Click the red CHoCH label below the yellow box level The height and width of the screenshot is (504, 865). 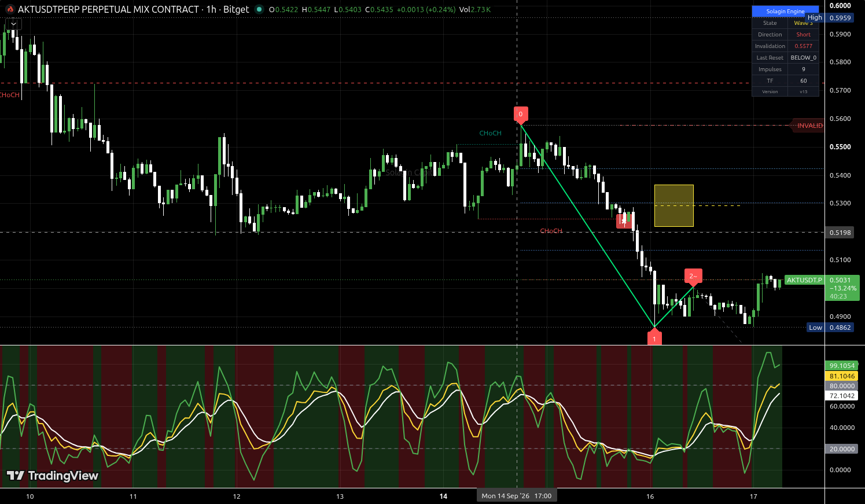coord(551,231)
